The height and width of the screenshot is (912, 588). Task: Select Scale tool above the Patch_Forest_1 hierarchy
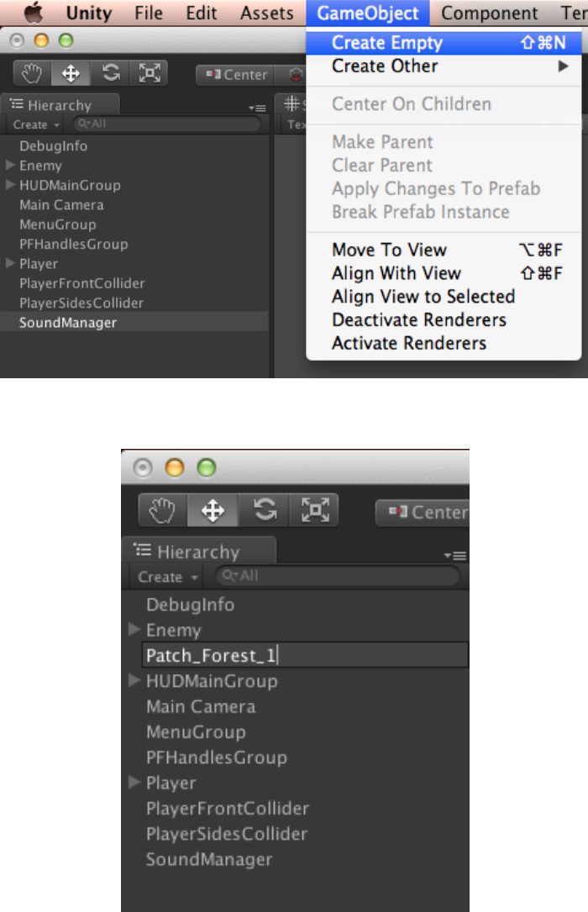click(314, 510)
